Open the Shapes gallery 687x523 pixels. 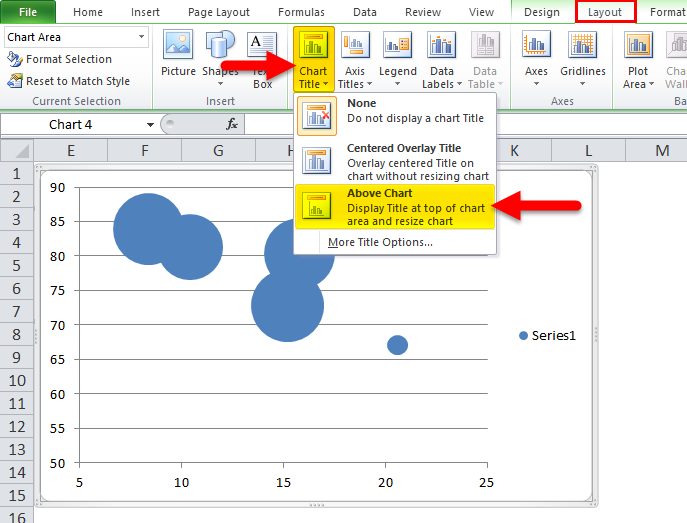220,57
